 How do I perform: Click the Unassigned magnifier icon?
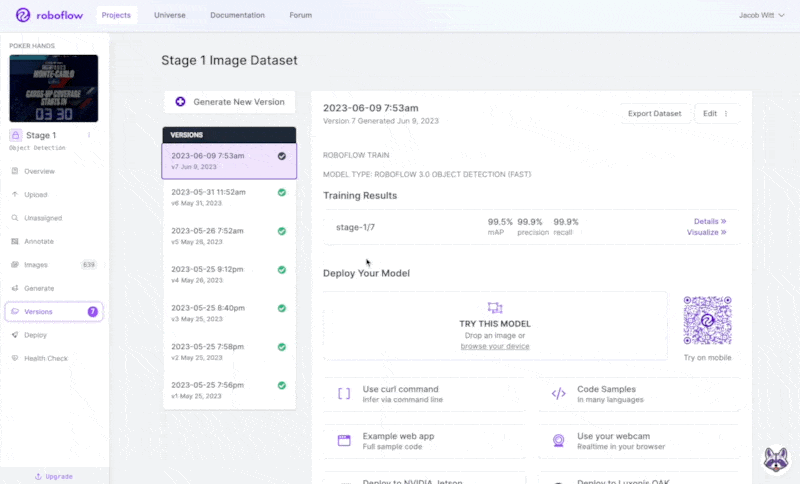[x=15, y=218]
